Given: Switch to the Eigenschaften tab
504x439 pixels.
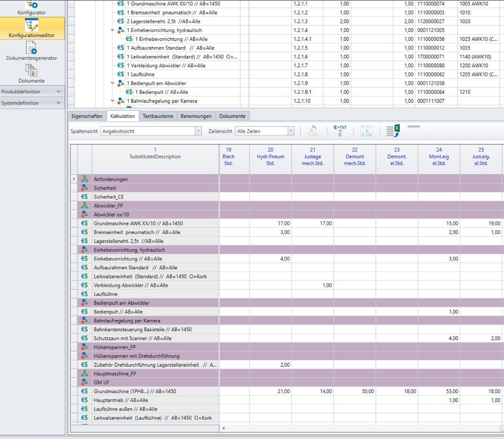Looking at the screenshot, I should point(87,116).
